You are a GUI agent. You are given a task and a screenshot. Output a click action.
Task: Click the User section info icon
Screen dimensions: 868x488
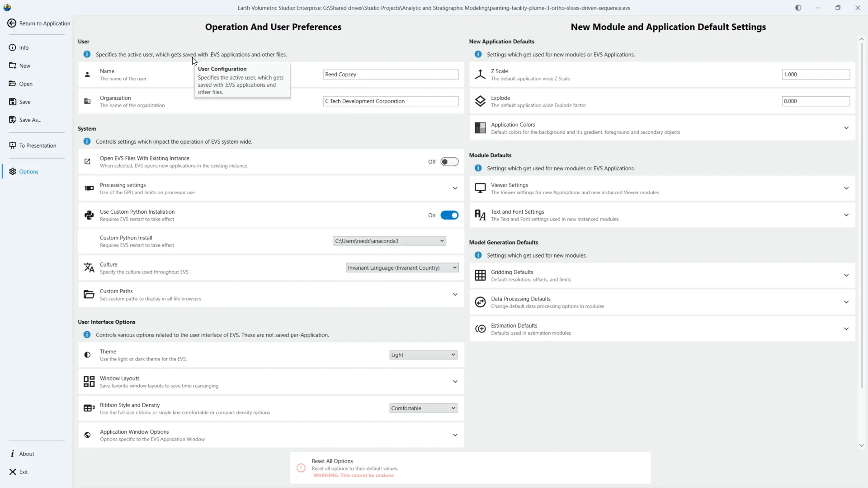coord(87,54)
